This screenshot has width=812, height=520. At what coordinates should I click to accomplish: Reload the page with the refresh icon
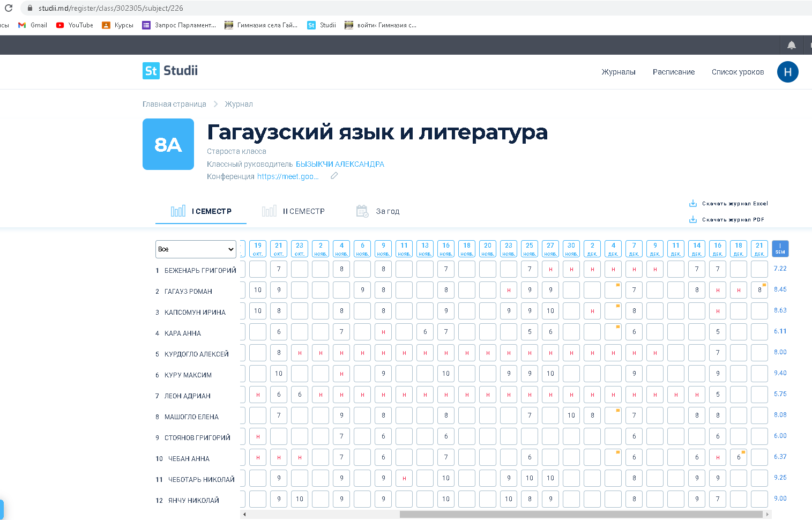point(9,8)
